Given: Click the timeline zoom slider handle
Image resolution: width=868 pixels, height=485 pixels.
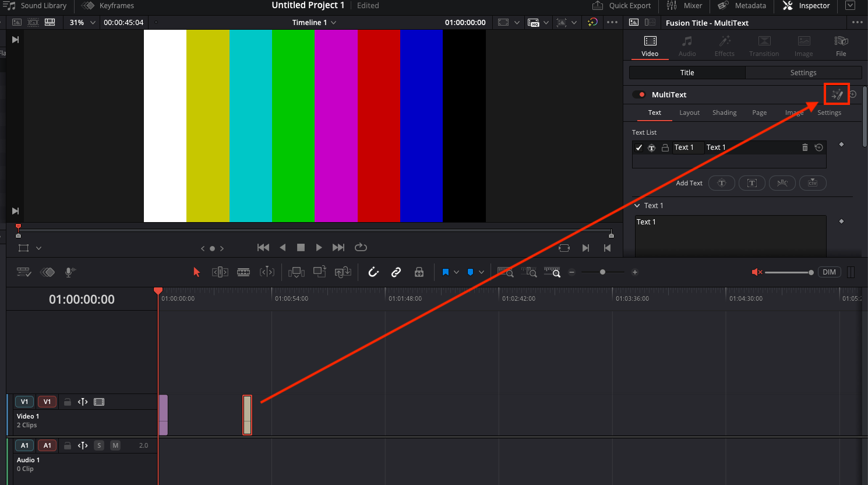Looking at the screenshot, I should coord(602,272).
